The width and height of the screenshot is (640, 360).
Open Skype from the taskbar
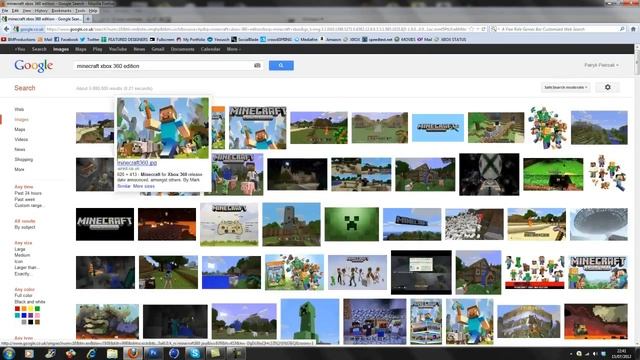click(195, 353)
